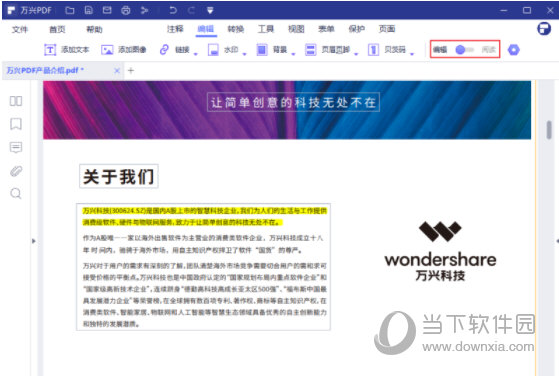Click the 万兴PDF app logo
This screenshot has width=559, height=376.
click(x=11, y=10)
